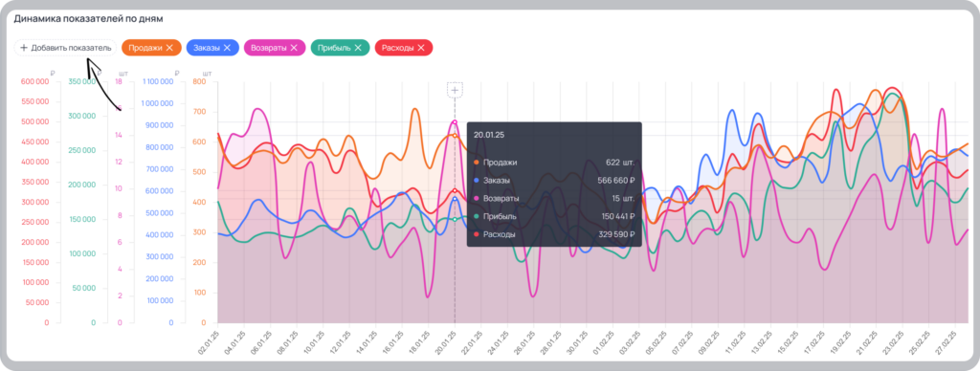980x371 pixels.
Task: Click the 18.01.25 date axis label
Action: point(419,343)
